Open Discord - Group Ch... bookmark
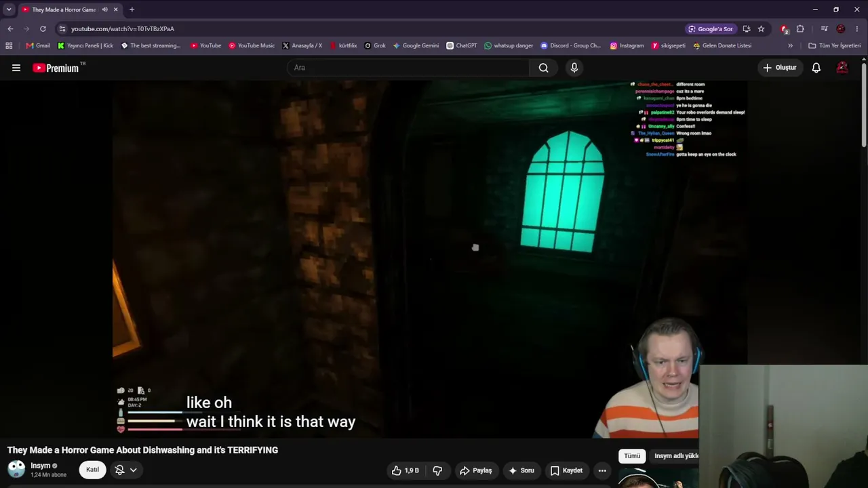The height and width of the screenshot is (488, 868). (x=570, y=45)
